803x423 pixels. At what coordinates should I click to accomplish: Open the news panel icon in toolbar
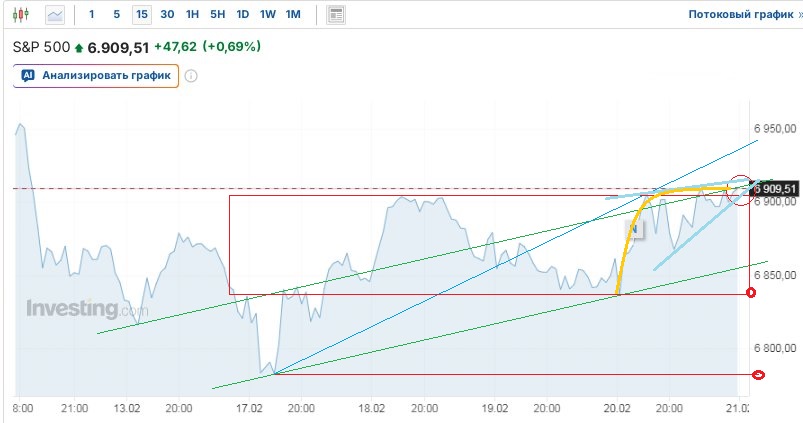pyautogui.click(x=336, y=15)
